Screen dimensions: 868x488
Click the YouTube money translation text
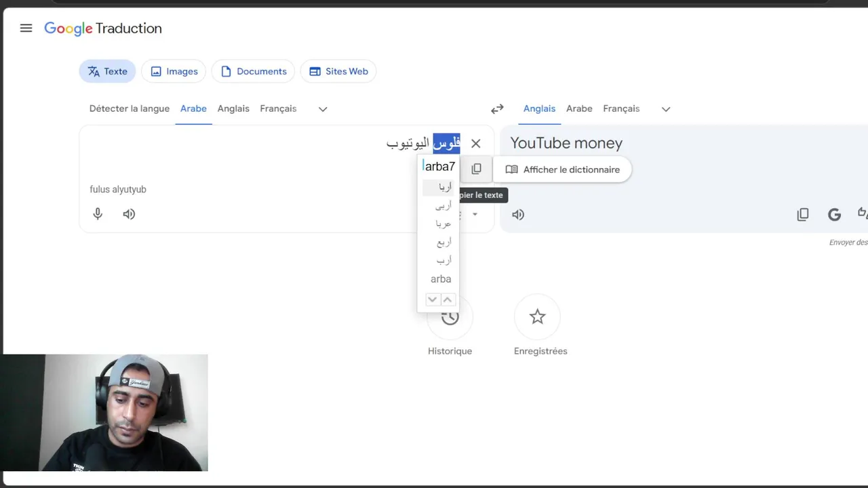click(566, 143)
